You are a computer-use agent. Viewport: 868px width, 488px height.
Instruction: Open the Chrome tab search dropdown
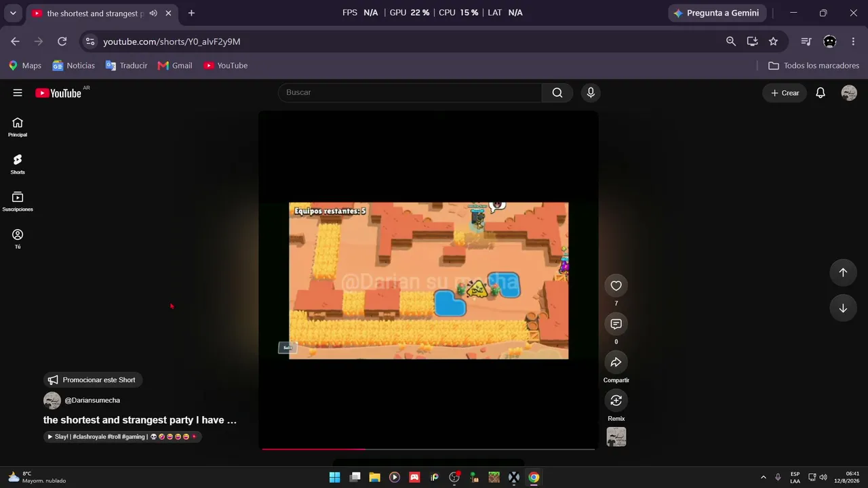point(13,13)
